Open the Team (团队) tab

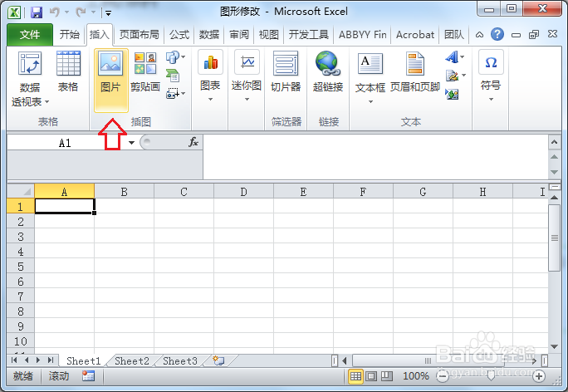point(454,34)
